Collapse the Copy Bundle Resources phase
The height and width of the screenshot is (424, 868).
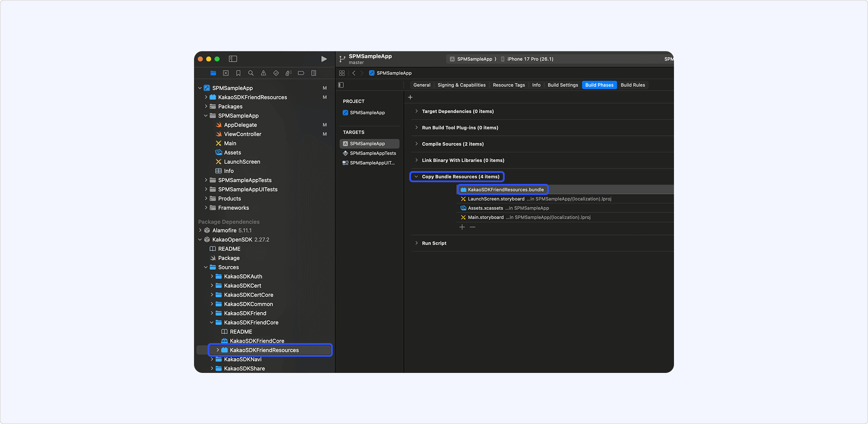[416, 177]
